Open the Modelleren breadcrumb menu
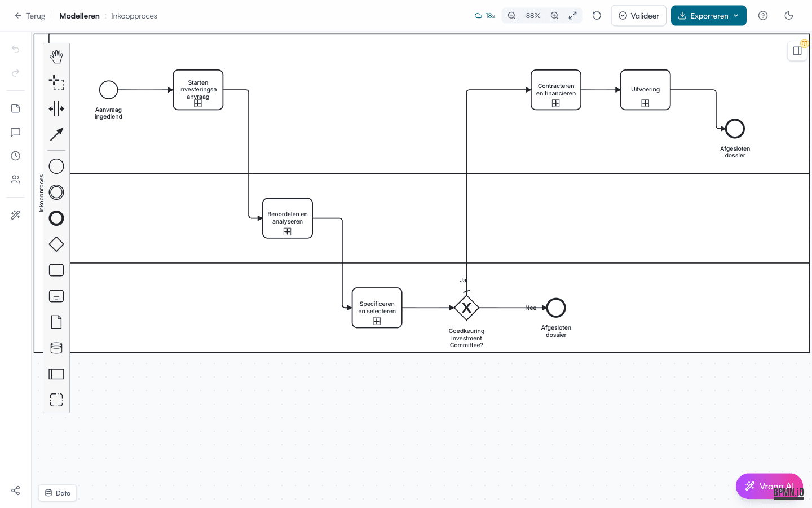 pos(79,16)
